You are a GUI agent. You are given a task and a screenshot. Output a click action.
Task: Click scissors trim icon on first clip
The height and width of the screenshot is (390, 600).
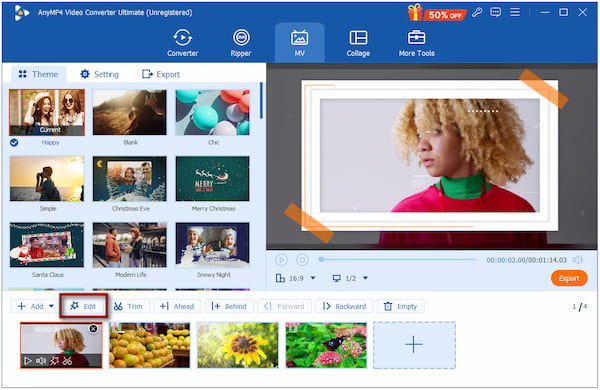pyautogui.click(x=67, y=361)
